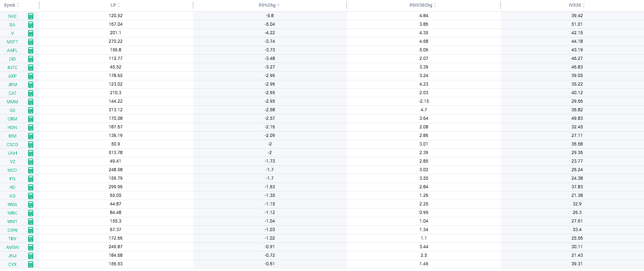
Task: Open the CSCO symbol link
Action: 12,145
